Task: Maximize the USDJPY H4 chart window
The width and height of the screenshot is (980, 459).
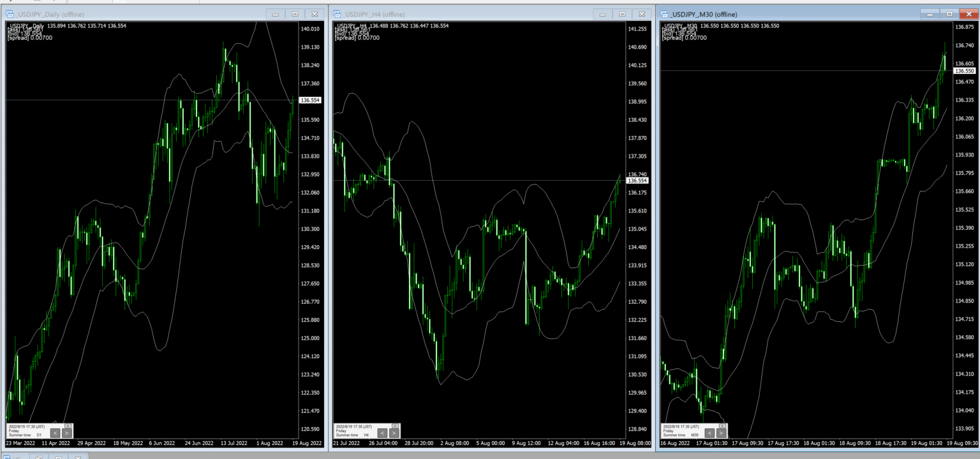Action: [621, 14]
